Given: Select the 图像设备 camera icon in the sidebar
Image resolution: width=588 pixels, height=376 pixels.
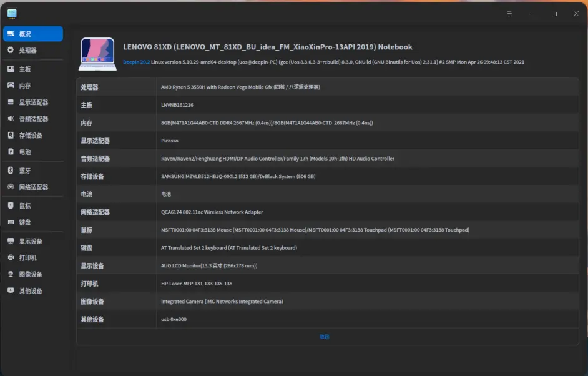Looking at the screenshot, I should (11, 274).
